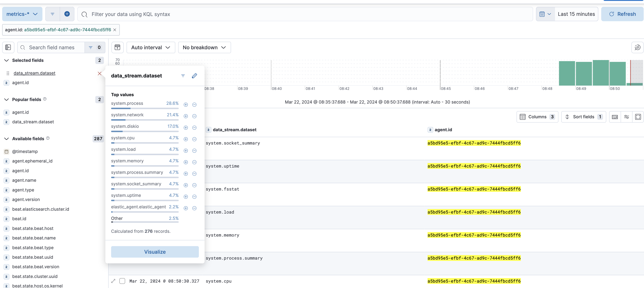Grab the data_stream.dataset drag handle icon
Viewport: 644px width, 288px height.
[x=8, y=73]
